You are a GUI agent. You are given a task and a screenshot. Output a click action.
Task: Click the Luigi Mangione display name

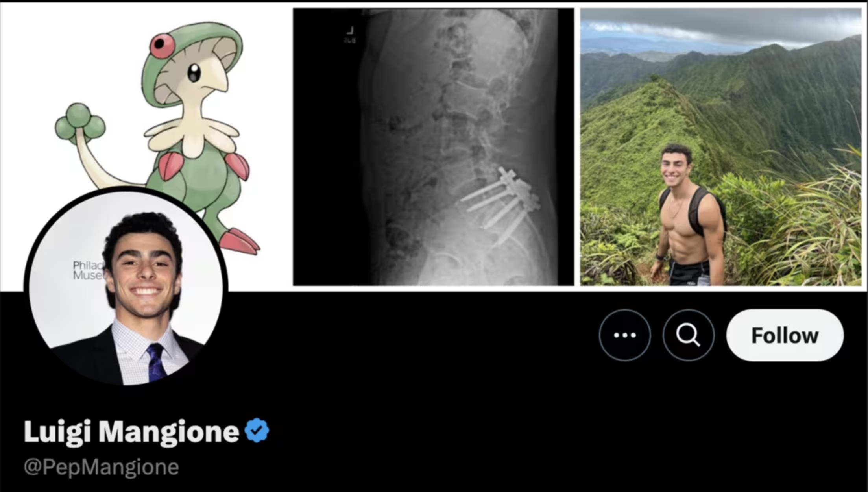point(131,432)
